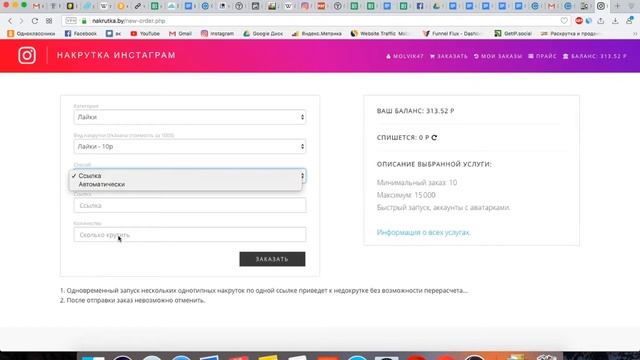The image size is (640, 360).
Task: Reload the nakrutka.by page
Action: 35,21
